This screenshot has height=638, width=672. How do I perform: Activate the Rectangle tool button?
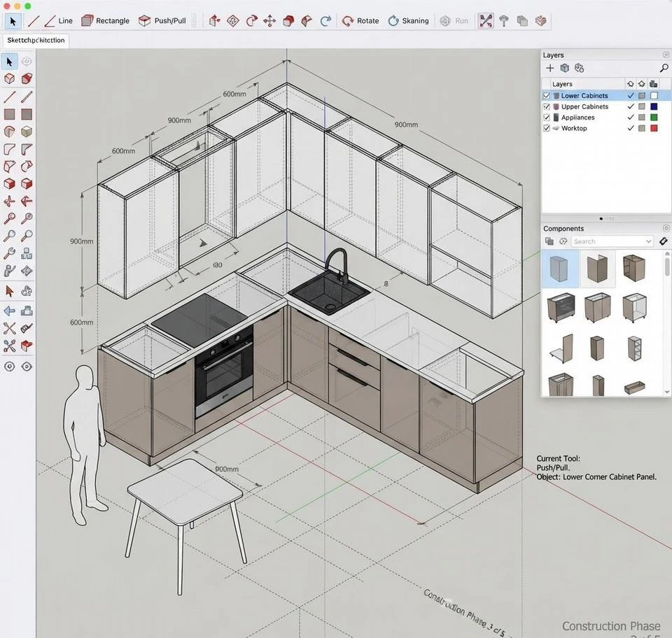click(106, 20)
